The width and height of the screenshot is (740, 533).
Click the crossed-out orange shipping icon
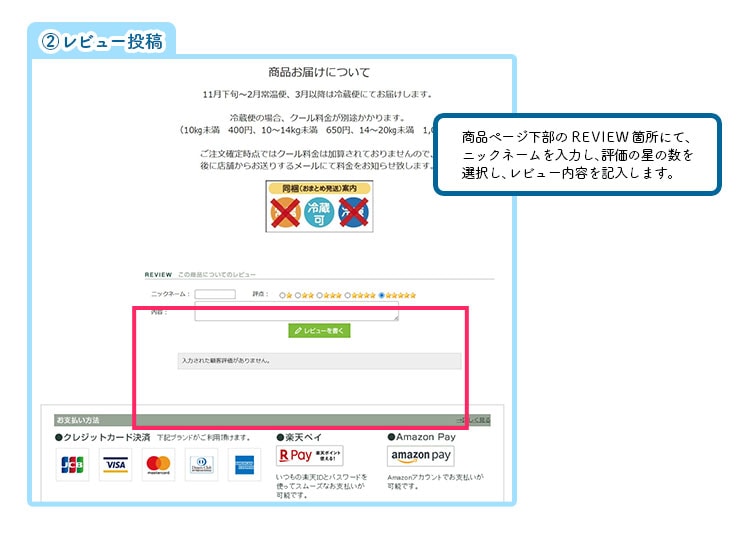pyautogui.click(x=285, y=213)
